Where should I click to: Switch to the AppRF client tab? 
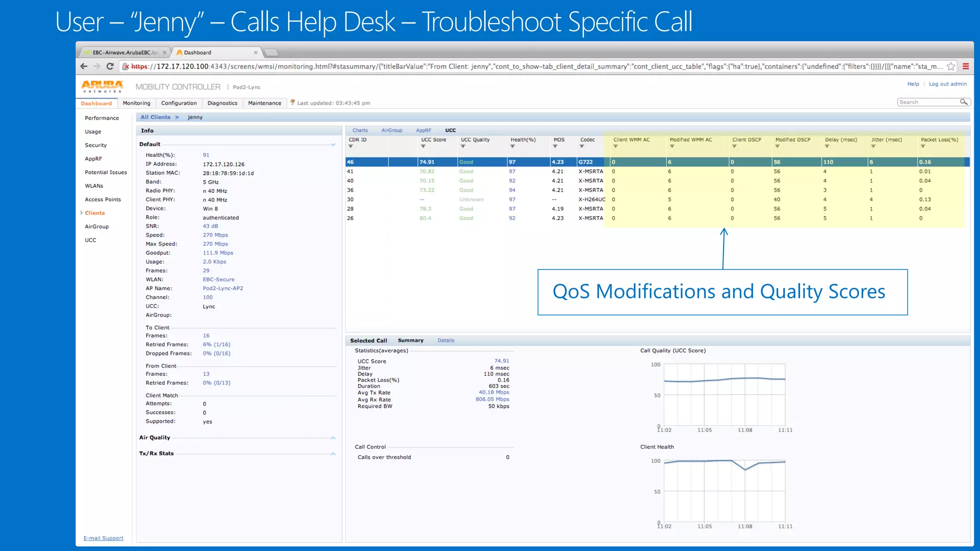[x=423, y=130]
